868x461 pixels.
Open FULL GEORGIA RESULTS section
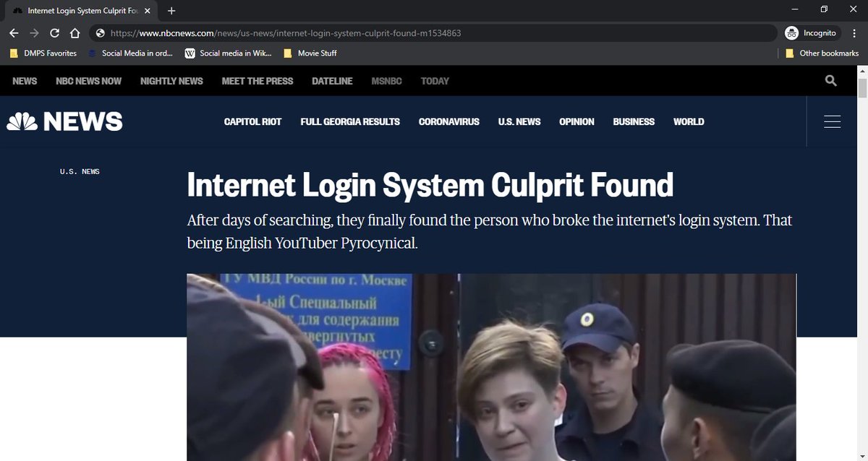click(350, 121)
